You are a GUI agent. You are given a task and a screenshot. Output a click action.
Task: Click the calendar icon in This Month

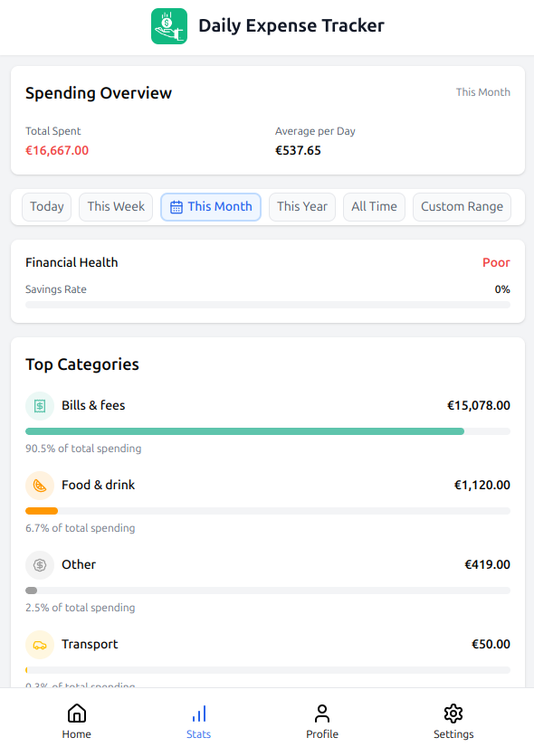click(176, 207)
